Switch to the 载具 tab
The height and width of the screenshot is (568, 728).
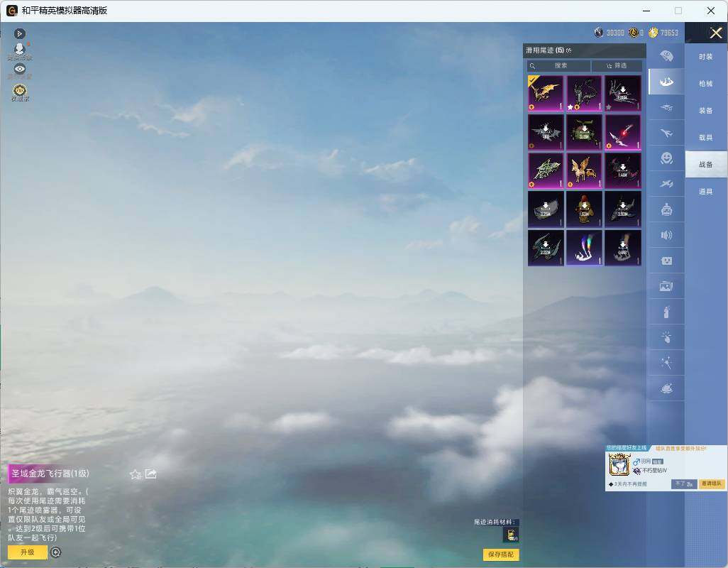706,138
